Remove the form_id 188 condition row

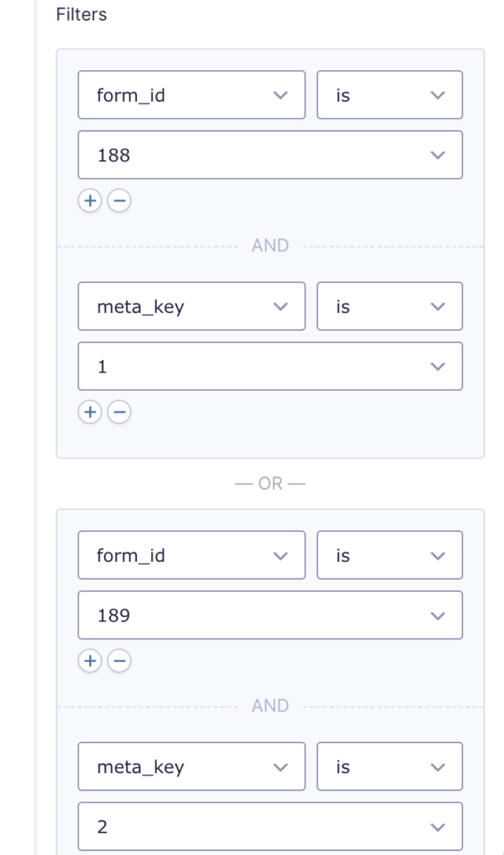point(119,200)
